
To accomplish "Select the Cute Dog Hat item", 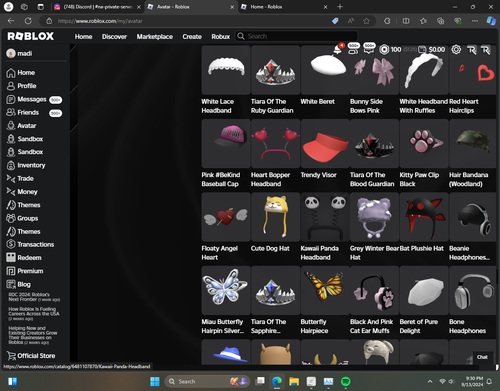I will (275, 217).
